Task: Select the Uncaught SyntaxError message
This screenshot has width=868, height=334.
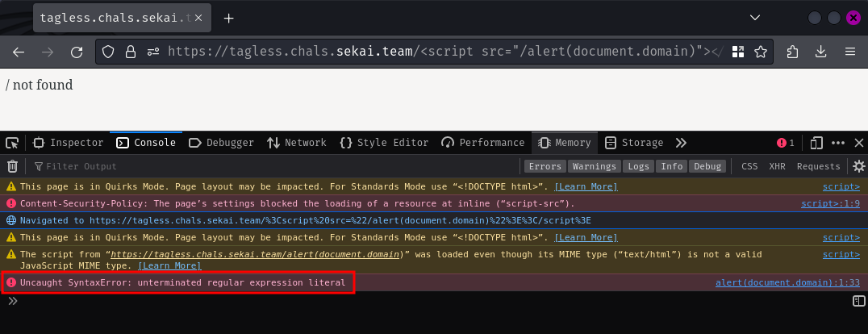Action: pos(182,283)
